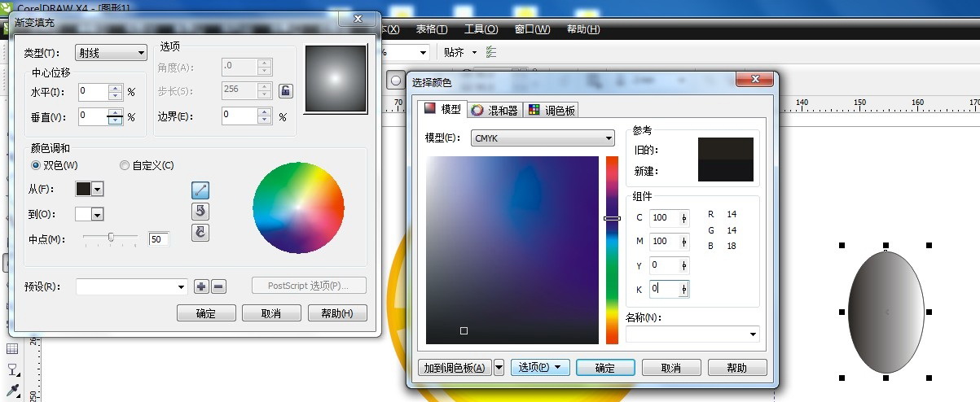Click the 加到调色板(A) button
Image resolution: width=980 pixels, height=402 pixels.
pos(455,368)
